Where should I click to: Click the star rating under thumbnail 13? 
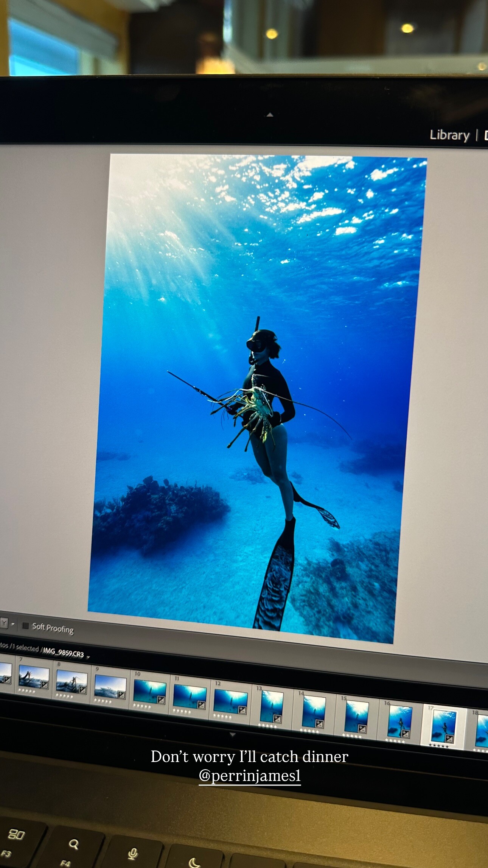267,725
